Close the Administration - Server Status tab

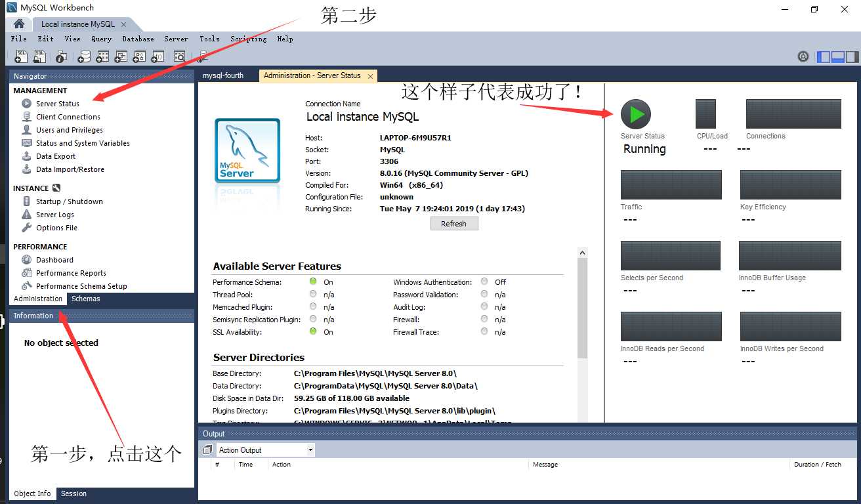(370, 76)
